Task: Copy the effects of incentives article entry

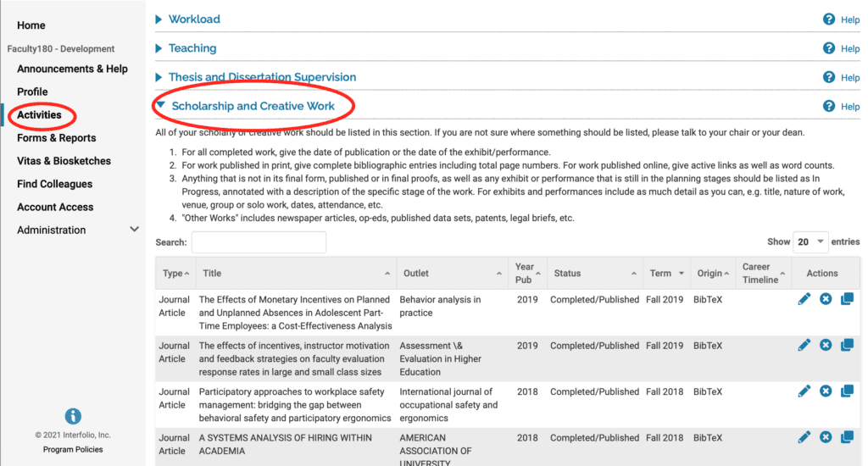Action: pyautogui.click(x=847, y=346)
